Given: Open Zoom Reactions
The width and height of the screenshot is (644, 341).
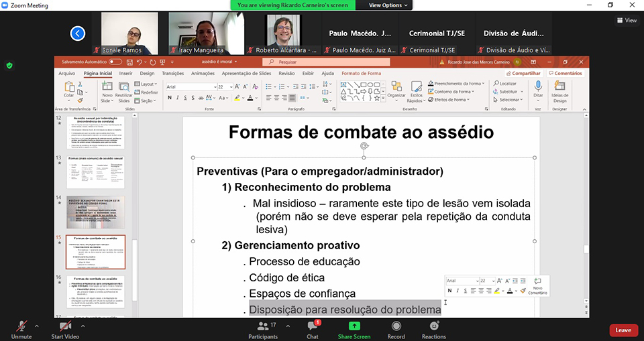Looking at the screenshot, I should click(x=434, y=328).
